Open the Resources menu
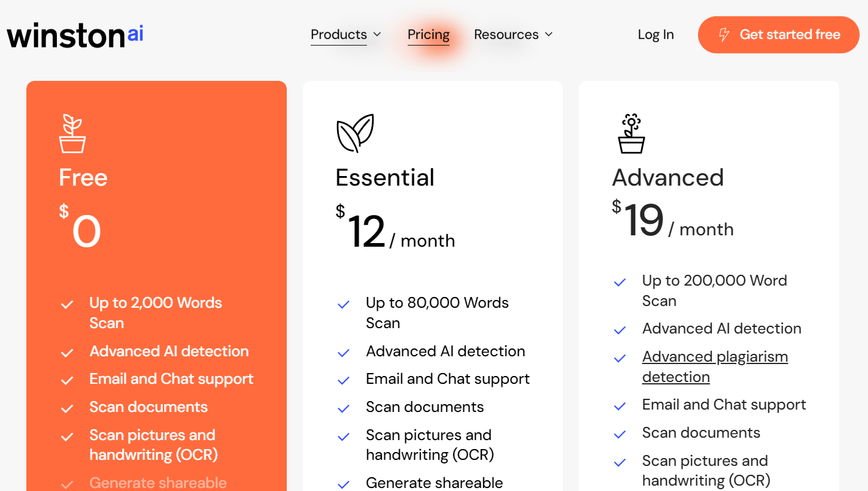Screen dimensions: 868x491 pos(506,35)
